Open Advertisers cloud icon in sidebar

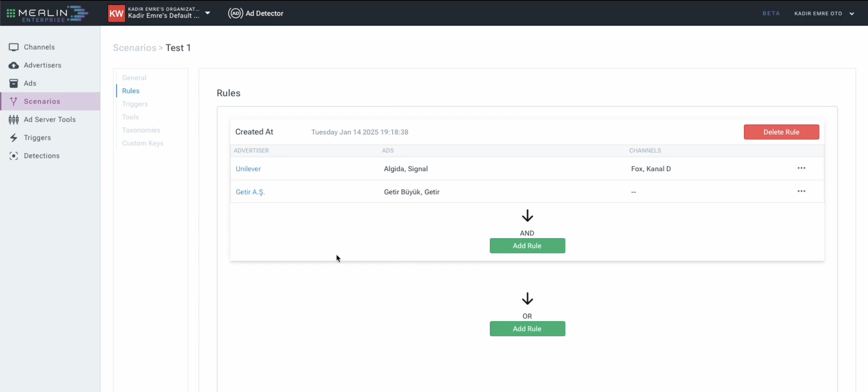[13, 65]
